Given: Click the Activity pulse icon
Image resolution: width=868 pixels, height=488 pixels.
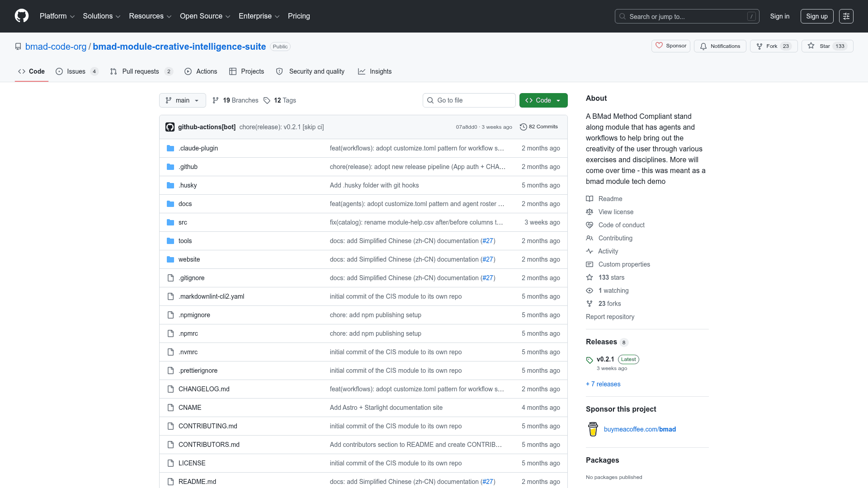Looking at the screenshot, I should (590, 251).
